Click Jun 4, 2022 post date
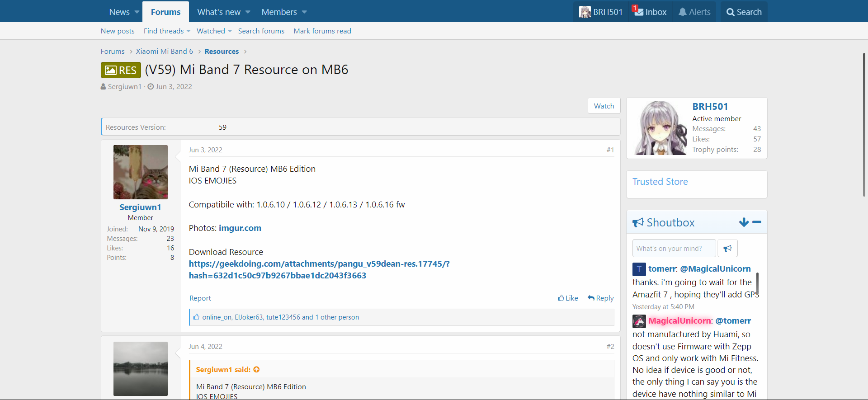868x400 pixels. 205,347
